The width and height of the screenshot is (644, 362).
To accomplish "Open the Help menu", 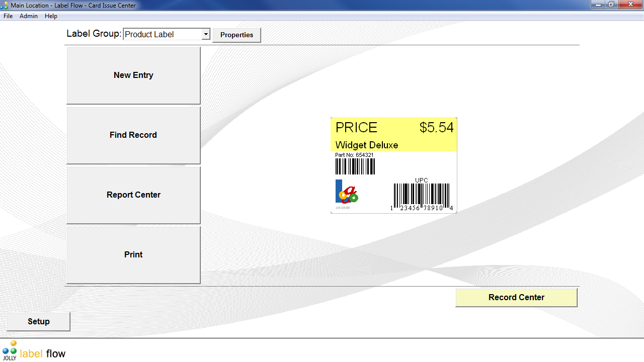I will click(51, 16).
